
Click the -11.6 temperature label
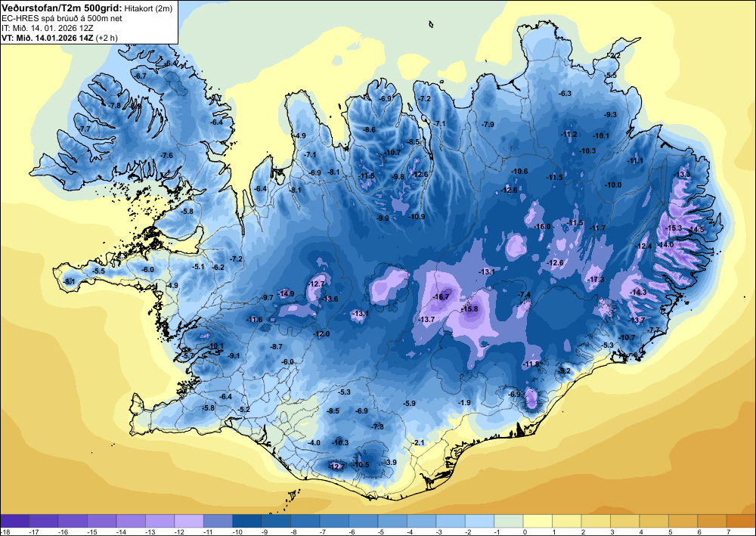(255, 320)
